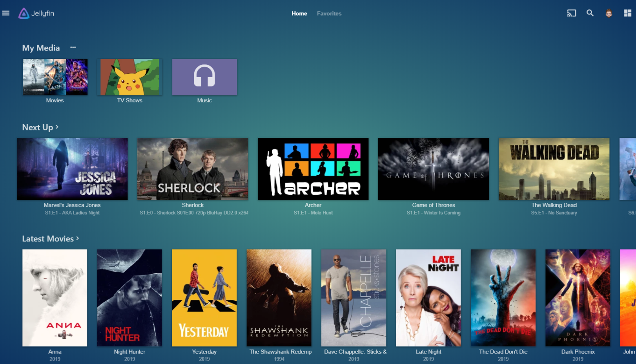
Task: Open the Jessica Jones episode card
Action: click(x=72, y=169)
